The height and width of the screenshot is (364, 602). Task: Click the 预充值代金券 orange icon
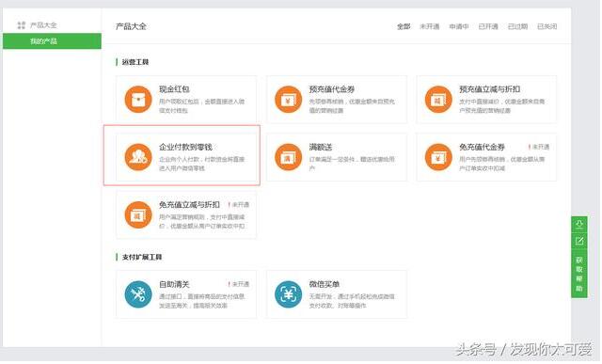point(289,100)
